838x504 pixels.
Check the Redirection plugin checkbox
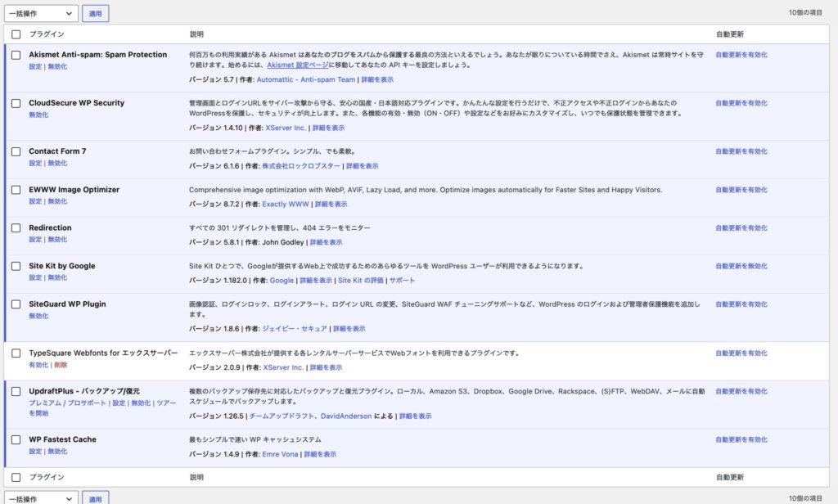click(16, 227)
